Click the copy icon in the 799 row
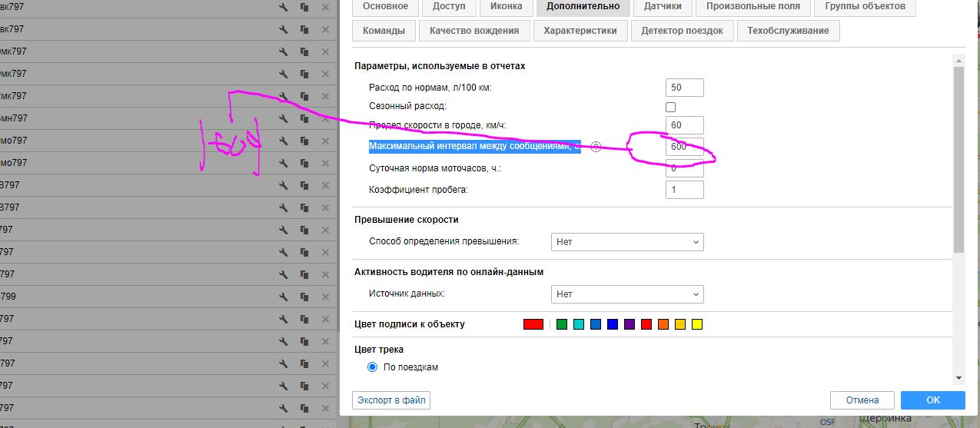 (304, 297)
